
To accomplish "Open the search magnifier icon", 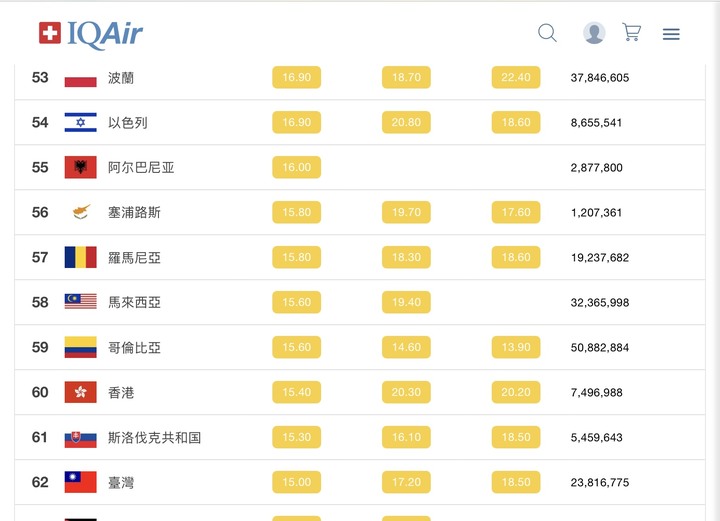I will tap(547, 33).
